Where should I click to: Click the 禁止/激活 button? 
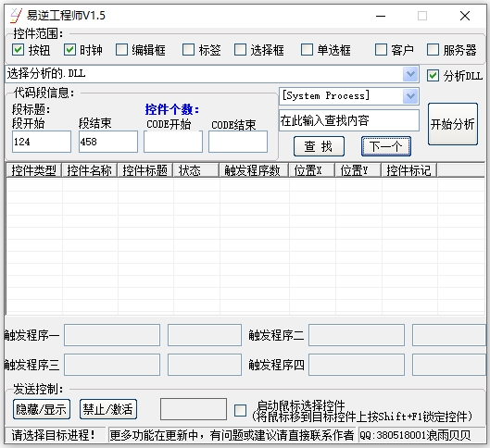point(108,409)
